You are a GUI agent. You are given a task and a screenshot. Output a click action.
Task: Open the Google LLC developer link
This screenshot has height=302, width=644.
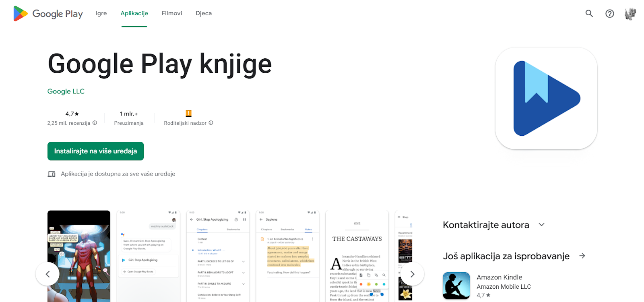click(66, 91)
